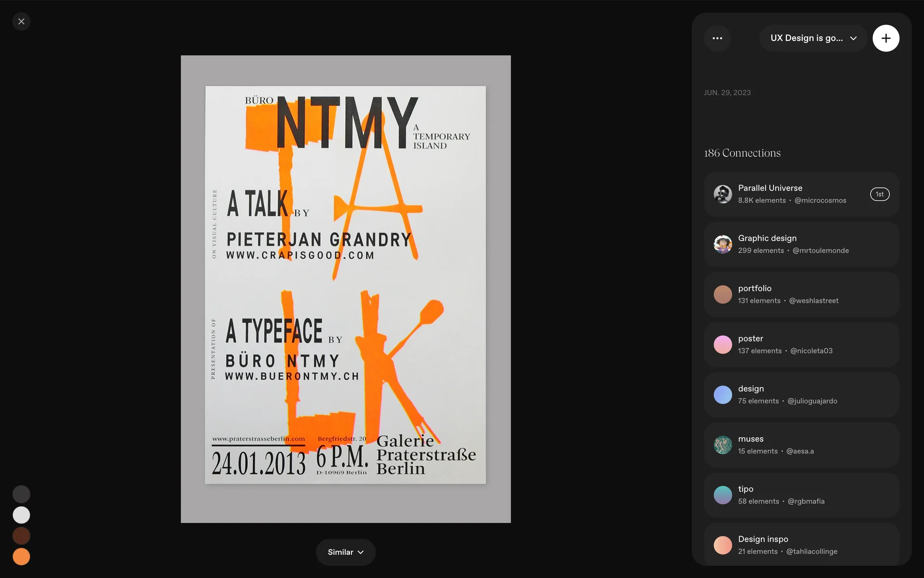Close the image viewer with X icon

21,22
